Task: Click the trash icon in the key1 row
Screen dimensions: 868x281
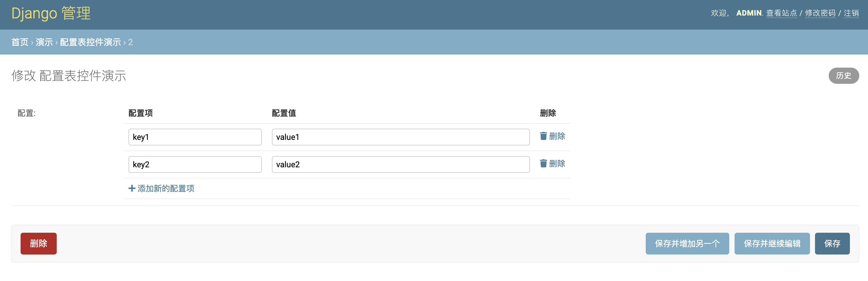Action: (543, 136)
